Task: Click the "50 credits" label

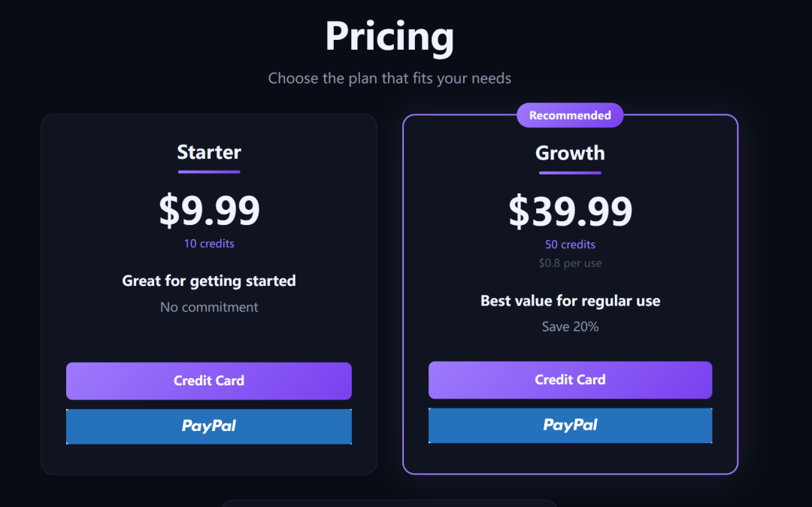Action: pos(570,244)
